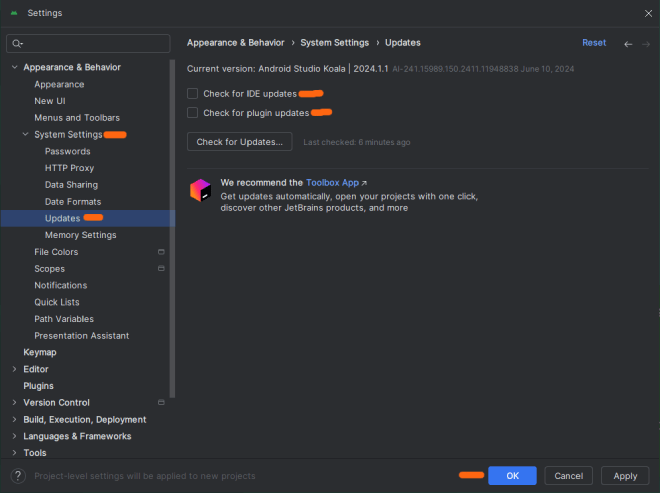Select Appearance in the settings tree
Viewport: 660px width, 493px height.
pyautogui.click(x=59, y=84)
